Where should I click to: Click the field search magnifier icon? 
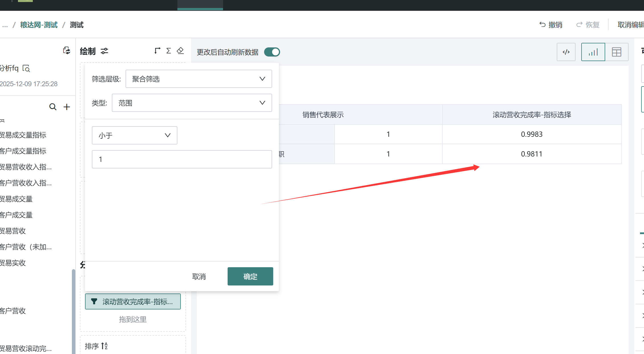coord(53,107)
